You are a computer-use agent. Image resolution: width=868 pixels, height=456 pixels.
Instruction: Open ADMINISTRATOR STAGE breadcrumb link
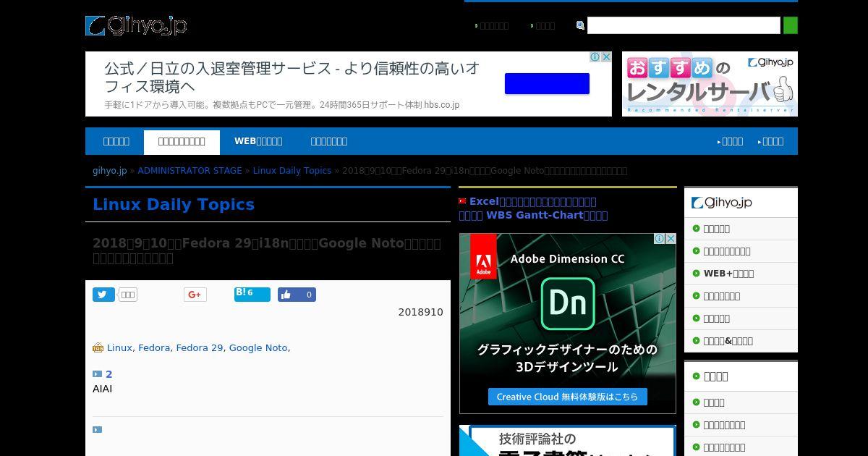(190, 171)
